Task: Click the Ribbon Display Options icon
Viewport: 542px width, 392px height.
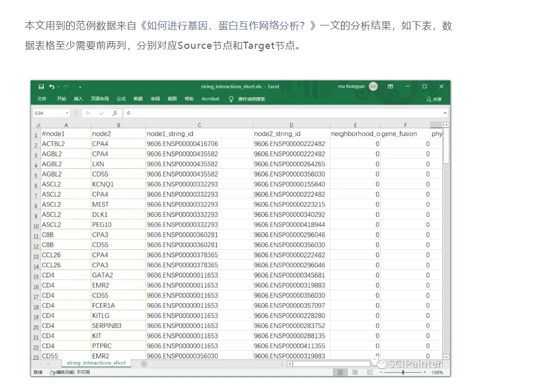Action: click(x=390, y=86)
